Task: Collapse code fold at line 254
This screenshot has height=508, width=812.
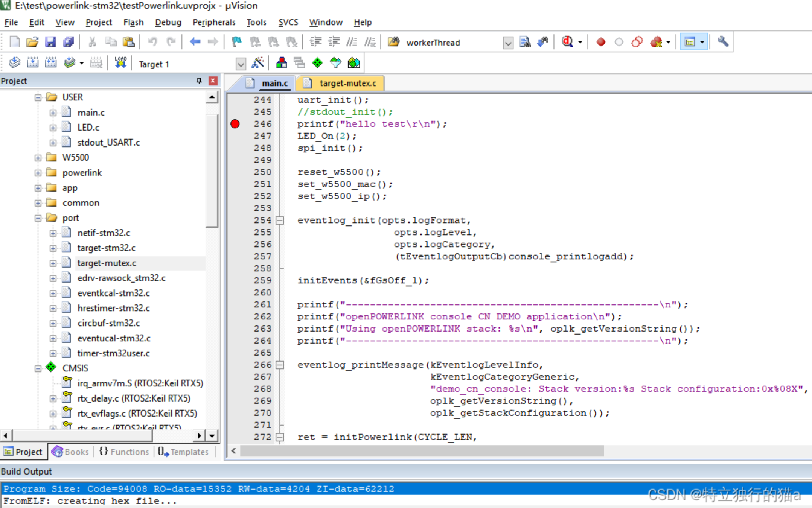Action: pos(280,220)
